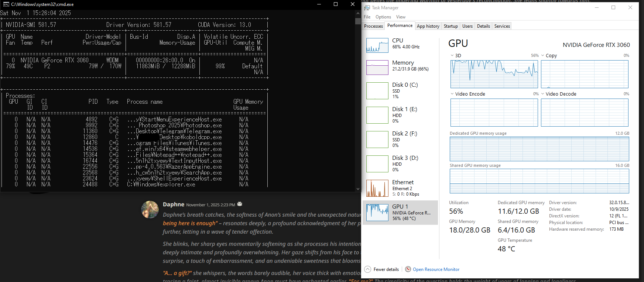Switch to the Processes tab
This screenshot has width=644, height=282.
click(373, 26)
